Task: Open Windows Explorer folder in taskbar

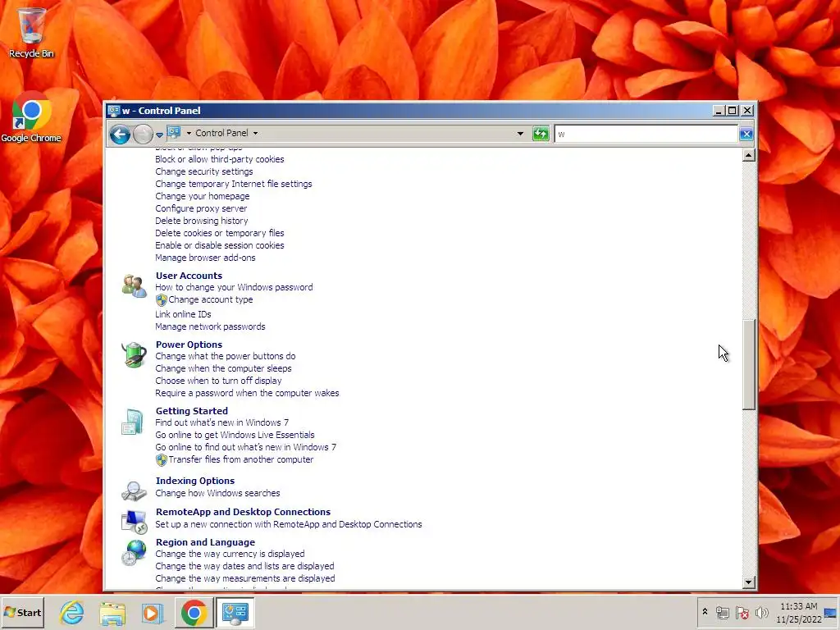Action: pyautogui.click(x=112, y=613)
